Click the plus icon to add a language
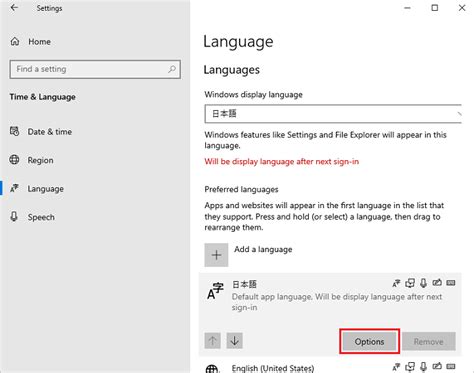 pyautogui.click(x=216, y=255)
